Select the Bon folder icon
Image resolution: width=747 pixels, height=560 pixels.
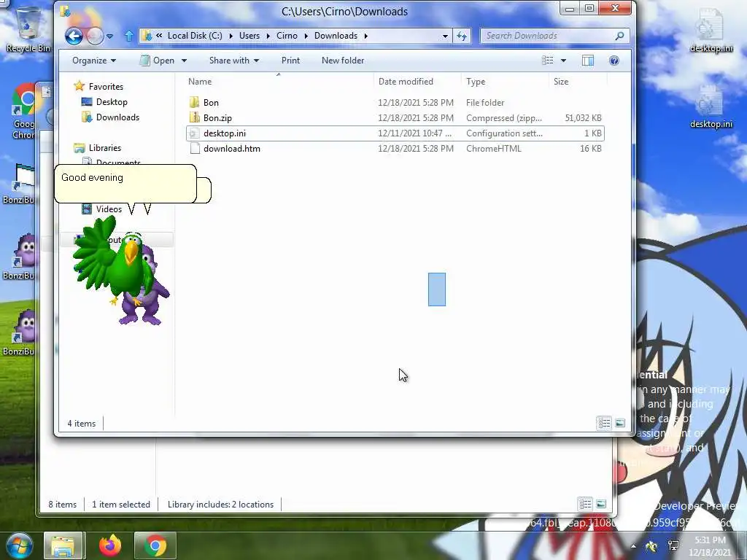(194, 102)
